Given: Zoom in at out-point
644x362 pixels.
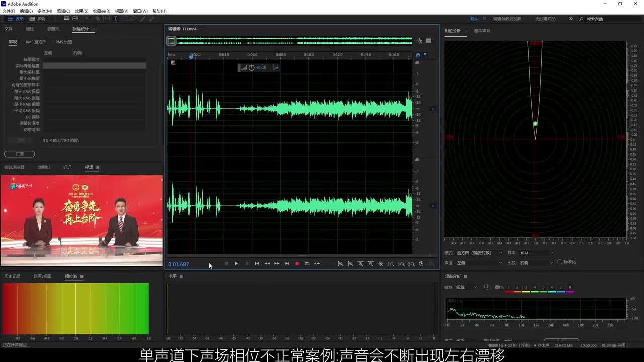Looking at the screenshot, I should coord(401,264).
